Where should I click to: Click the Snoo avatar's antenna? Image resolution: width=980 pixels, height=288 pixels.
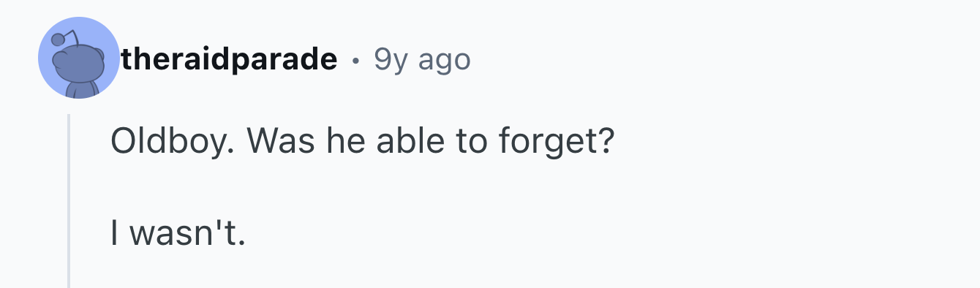point(63,37)
